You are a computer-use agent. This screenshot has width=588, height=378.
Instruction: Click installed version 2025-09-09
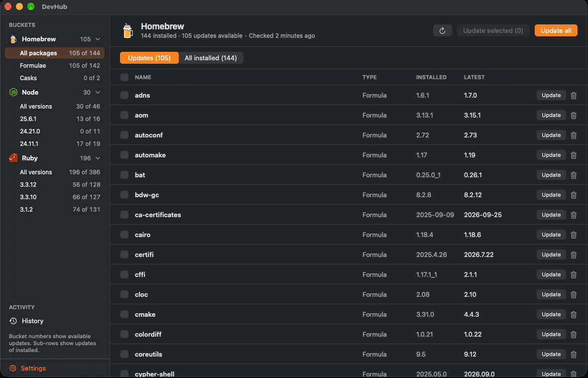pos(435,215)
